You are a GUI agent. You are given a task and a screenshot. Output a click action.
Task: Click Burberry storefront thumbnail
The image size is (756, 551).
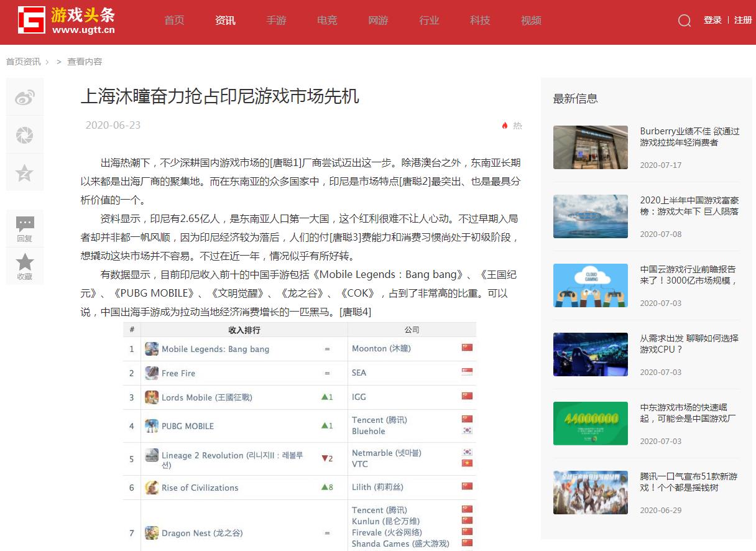(x=591, y=147)
